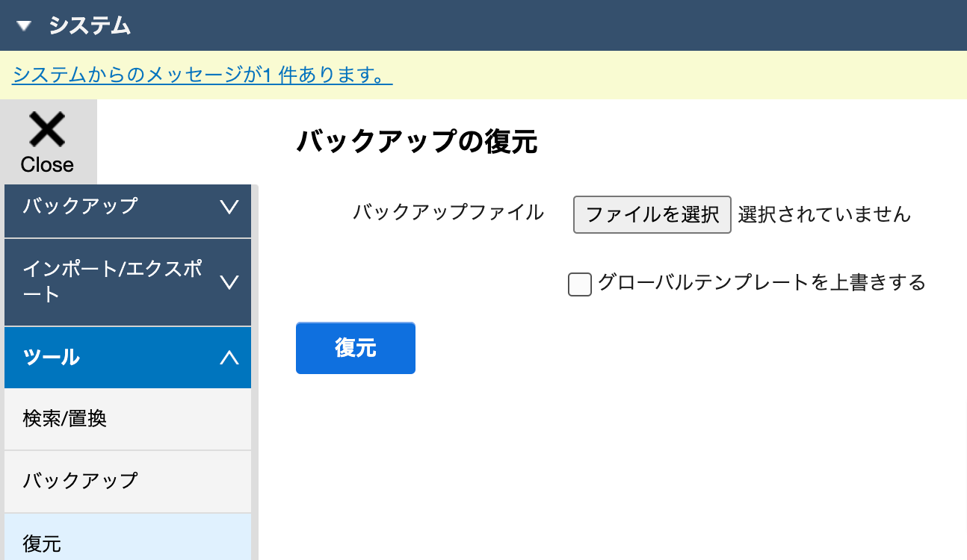Click the sidebar vertical scrollbar strip
Viewport: 967px width, 560px height.
255,373
